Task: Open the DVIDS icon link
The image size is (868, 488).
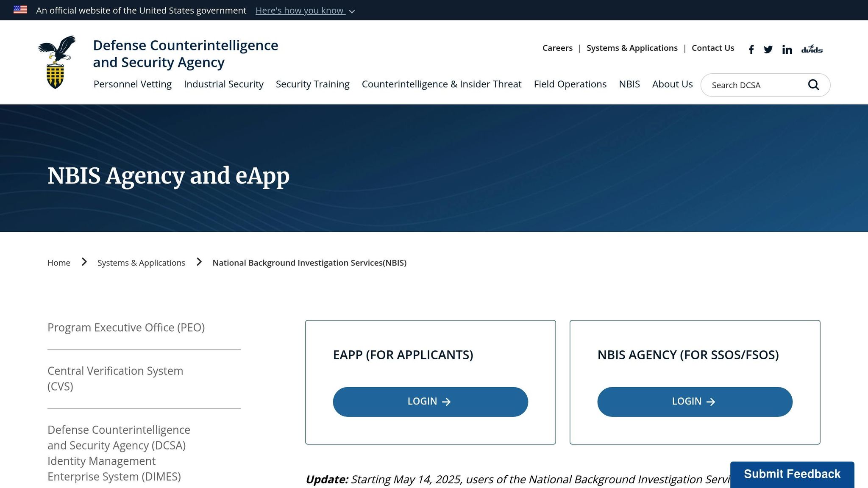Action: coord(812,49)
